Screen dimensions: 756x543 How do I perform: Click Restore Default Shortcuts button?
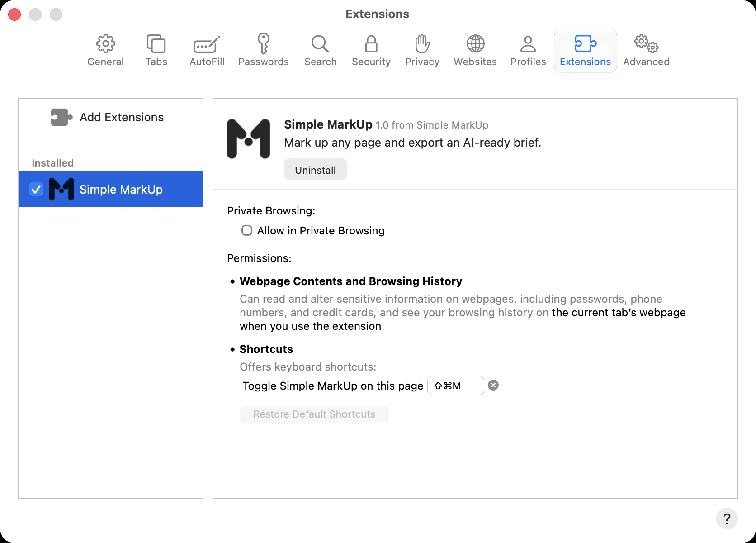click(314, 414)
